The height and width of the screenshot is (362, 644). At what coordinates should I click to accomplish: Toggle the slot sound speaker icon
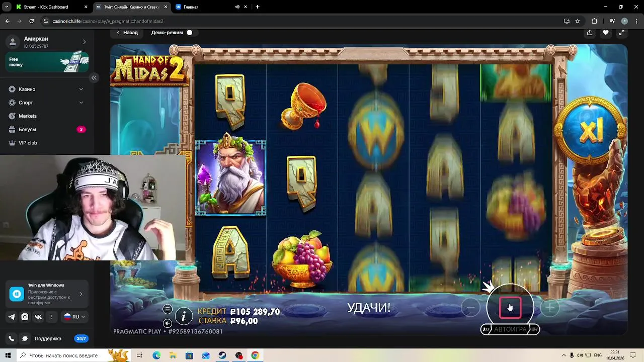[x=168, y=323]
